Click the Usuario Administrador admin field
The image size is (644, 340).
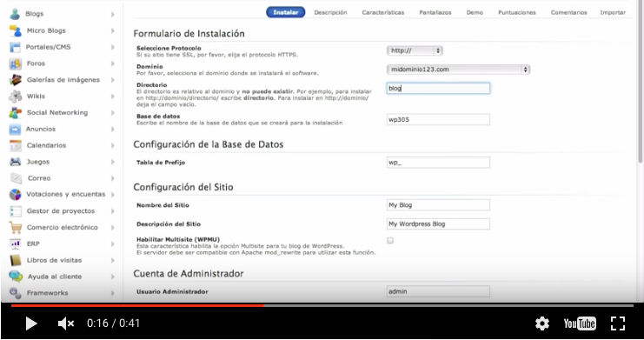coord(438,291)
